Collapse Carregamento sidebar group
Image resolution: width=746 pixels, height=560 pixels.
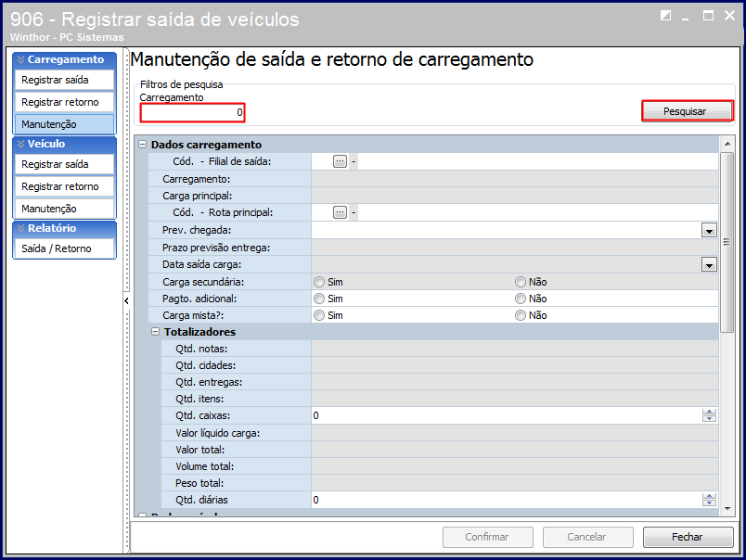(21, 59)
